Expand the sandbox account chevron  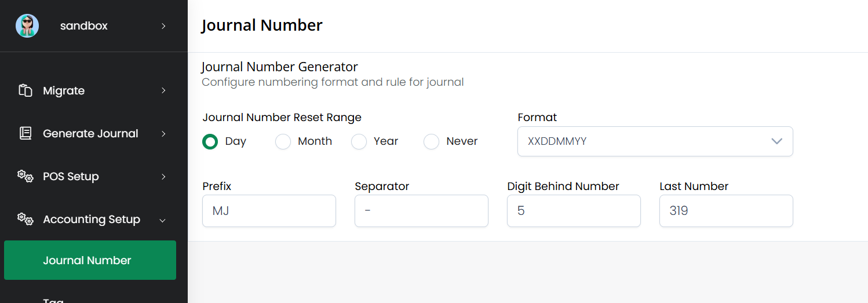coord(163,26)
